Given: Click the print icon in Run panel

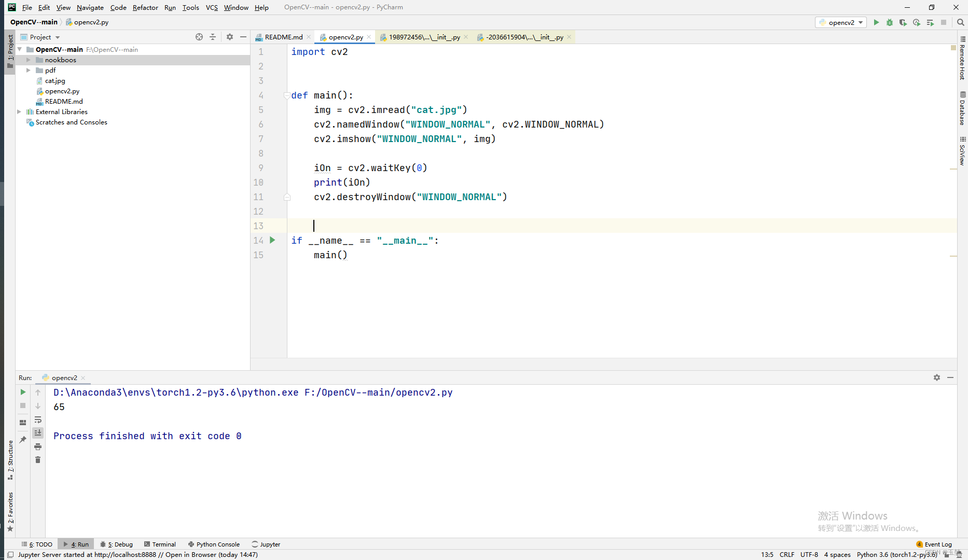Looking at the screenshot, I should click(38, 446).
